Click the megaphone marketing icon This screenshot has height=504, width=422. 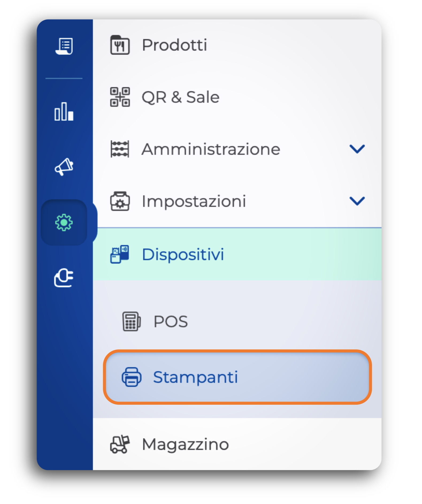[64, 167]
